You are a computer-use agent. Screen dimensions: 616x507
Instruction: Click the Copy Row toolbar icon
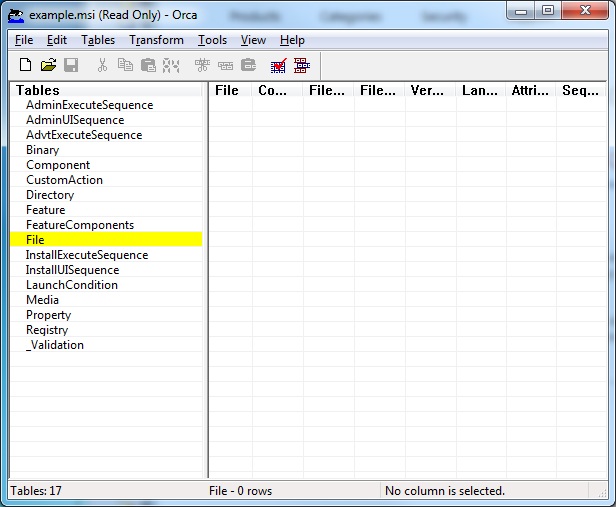pos(226,66)
